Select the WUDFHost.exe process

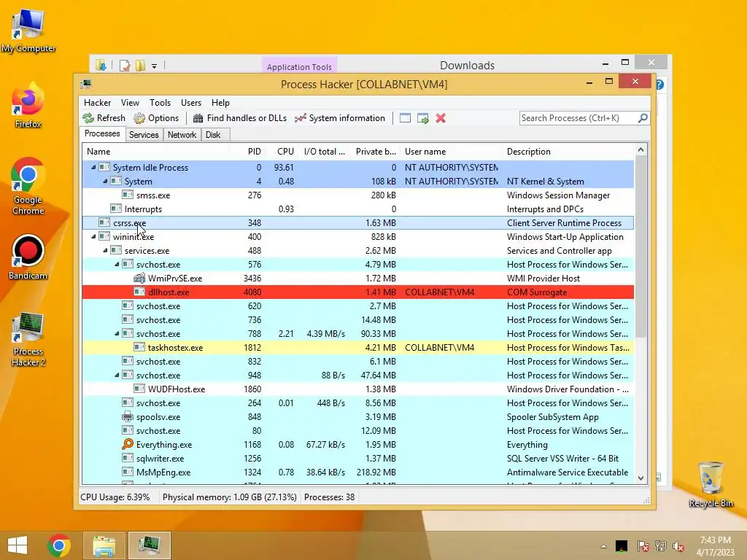357,389
